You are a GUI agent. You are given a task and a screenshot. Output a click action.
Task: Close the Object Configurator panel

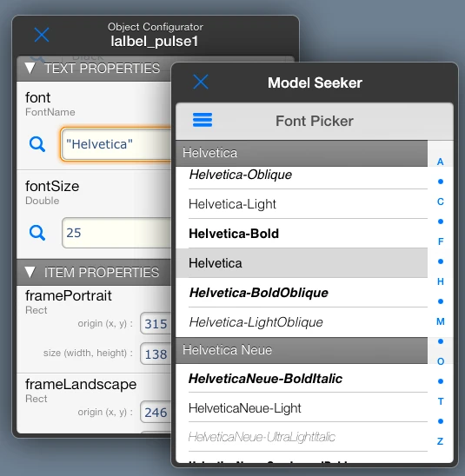point(42,35)
